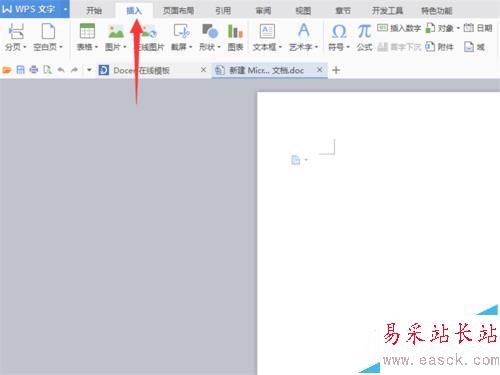Screen dimensions: 500x375
Task: Switch to the 开发工具 tab
Action: (x=387, y=11)
